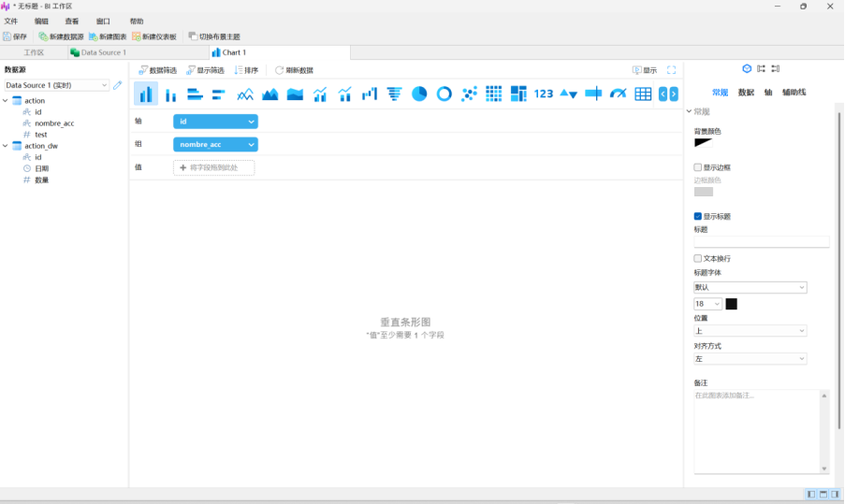The height and width of the screenshot is (504, 845).
Task: Click the fullscreen expand icon
Action: [x=671, y=70]
